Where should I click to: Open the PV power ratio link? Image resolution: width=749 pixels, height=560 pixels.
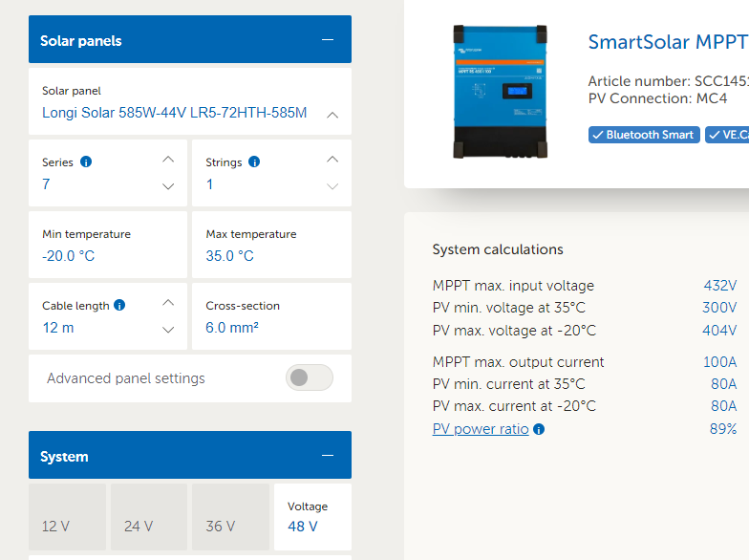pyautogui.click(x=481, y=428)
